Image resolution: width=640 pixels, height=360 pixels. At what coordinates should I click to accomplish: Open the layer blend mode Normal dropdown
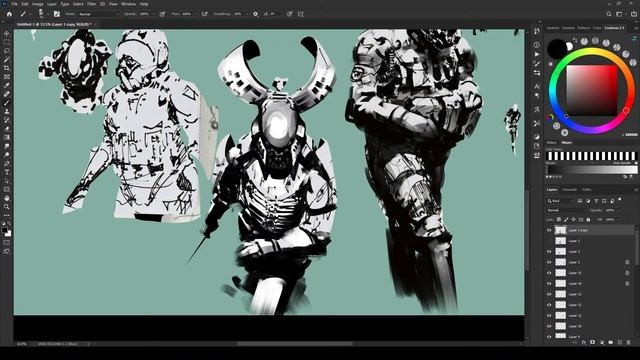(x=566, y=210)
